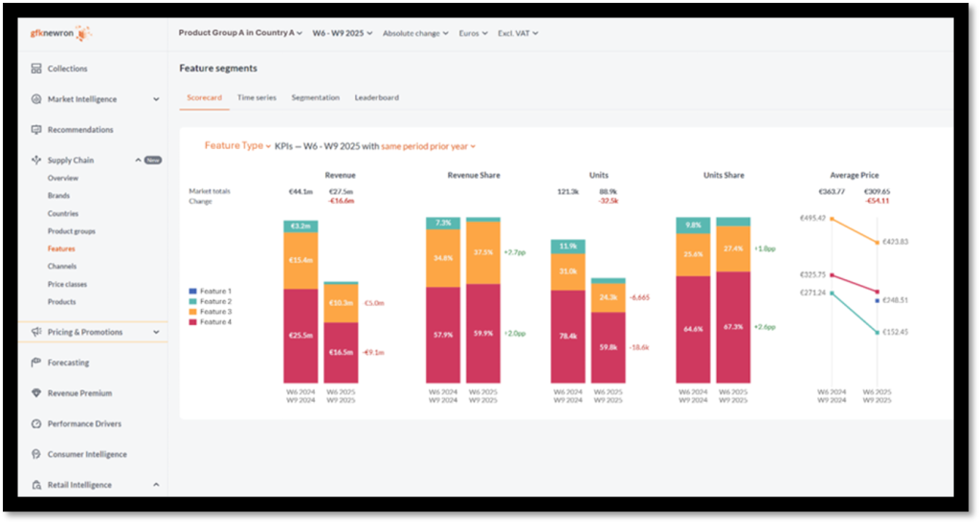
Task: Switch to the Time series tab
Action: [256, 98]
